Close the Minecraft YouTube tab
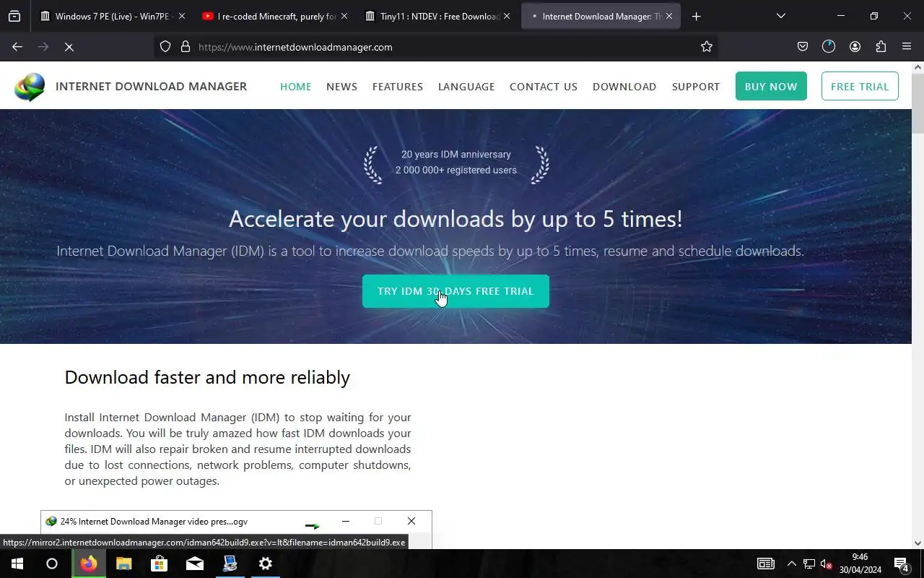Viewport: 924px width, 578px height. tap(344, 16)
